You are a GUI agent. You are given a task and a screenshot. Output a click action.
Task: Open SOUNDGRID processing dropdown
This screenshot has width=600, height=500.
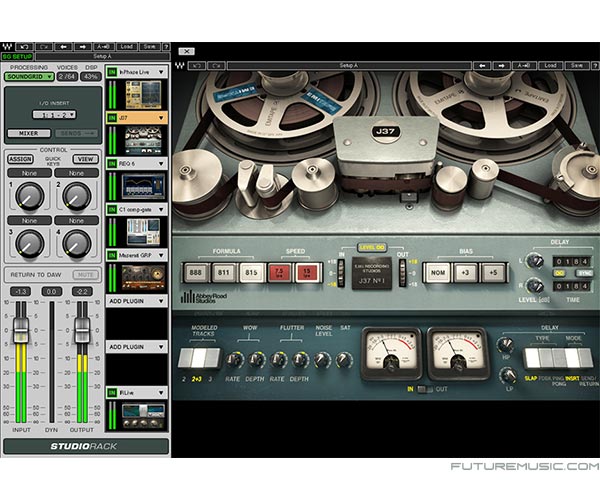coord(29,77)
